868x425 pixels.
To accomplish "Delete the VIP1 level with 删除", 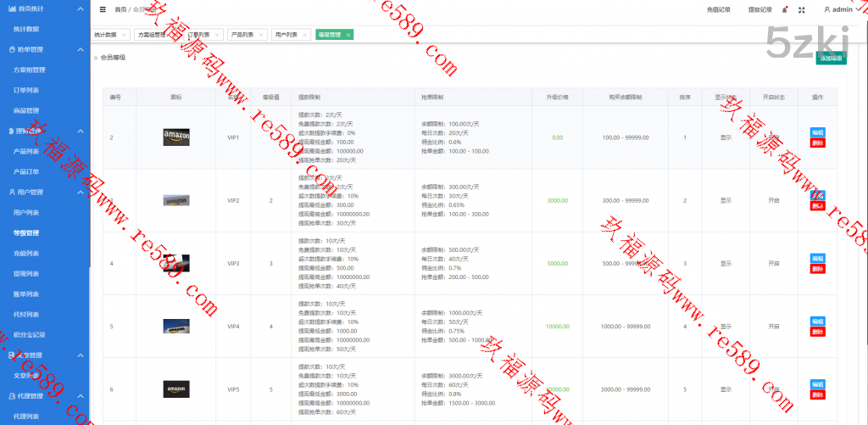I will click(817, 143).
